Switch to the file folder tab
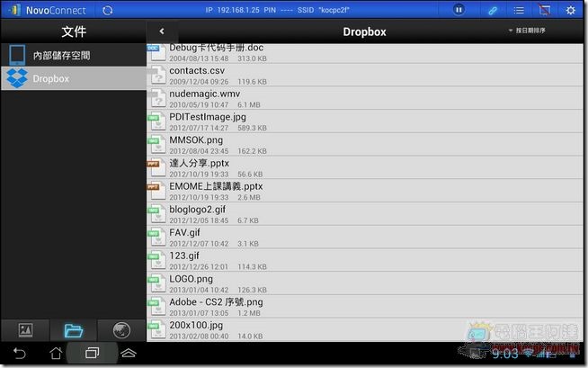This screenshot has height=368, width=588. [74, 330]
